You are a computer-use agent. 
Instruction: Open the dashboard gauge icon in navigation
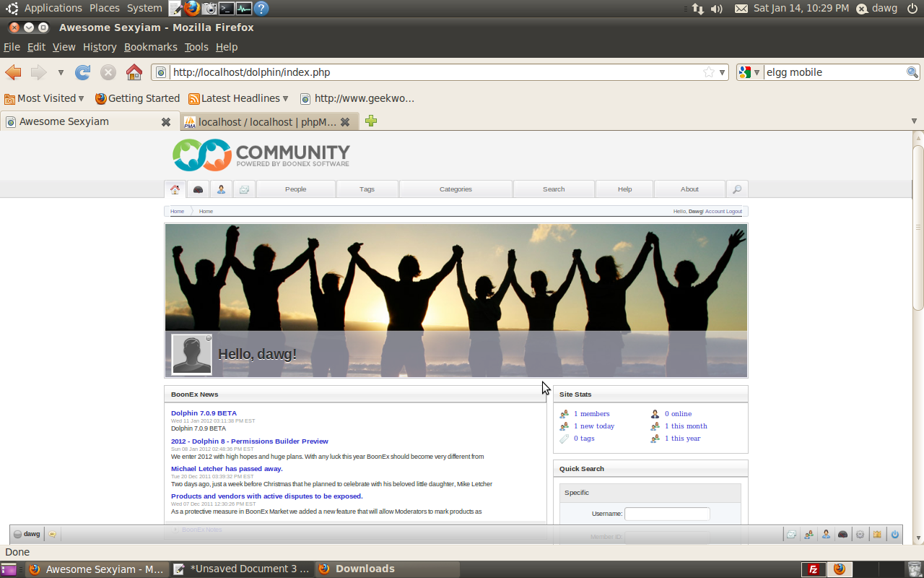[x=198, y=189]
